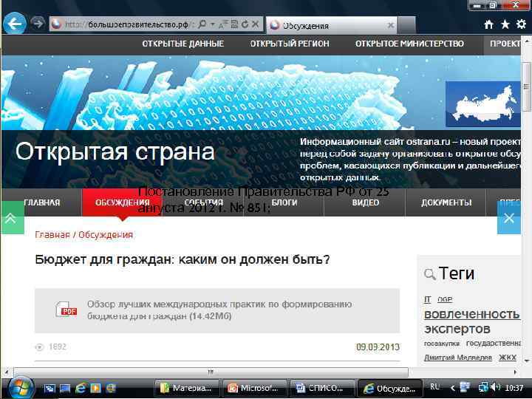Viewport: 532px width, 399px height.
Task: Launch the media player quick launch icon
Action: [95, 388]
